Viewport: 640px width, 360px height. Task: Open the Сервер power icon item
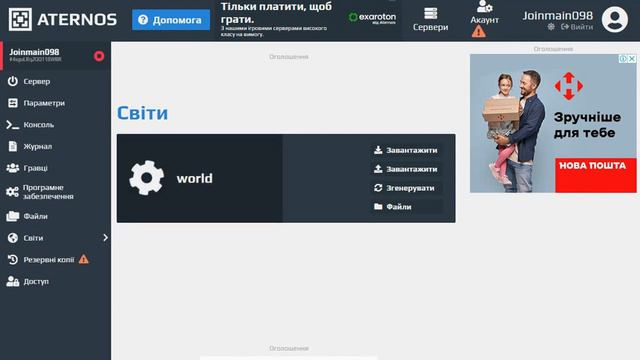pos(13,81)
